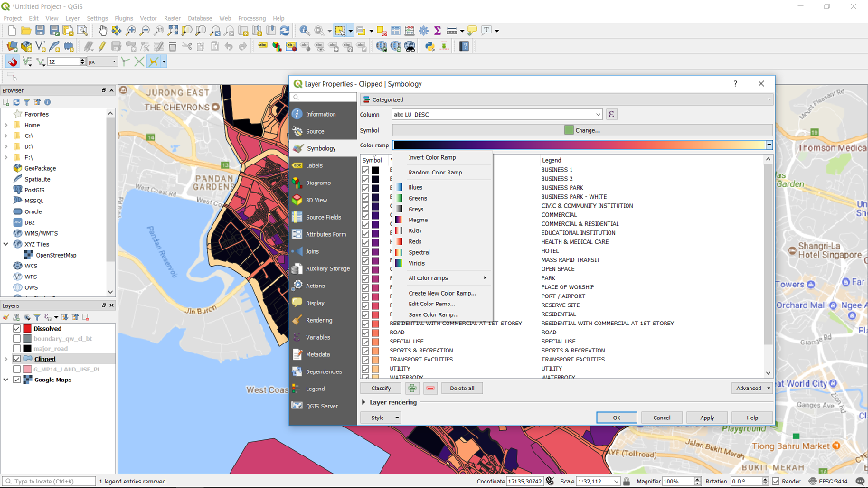Click the Pan Map hand tool

[103, 31]
